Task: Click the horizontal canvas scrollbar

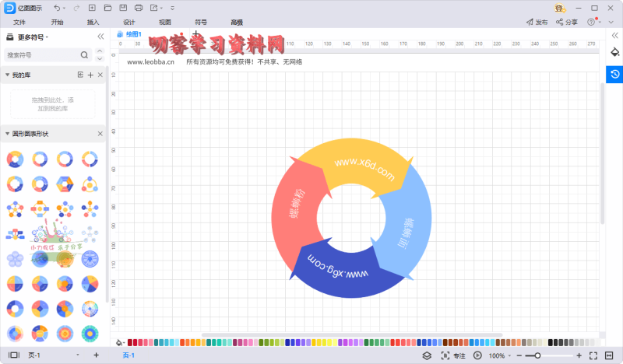Action: 352,335
